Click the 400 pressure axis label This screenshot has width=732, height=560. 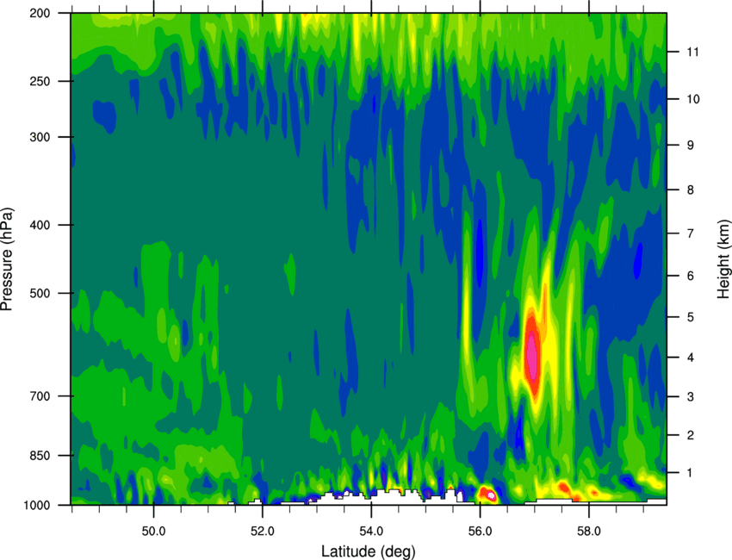[x=40, y=225]
